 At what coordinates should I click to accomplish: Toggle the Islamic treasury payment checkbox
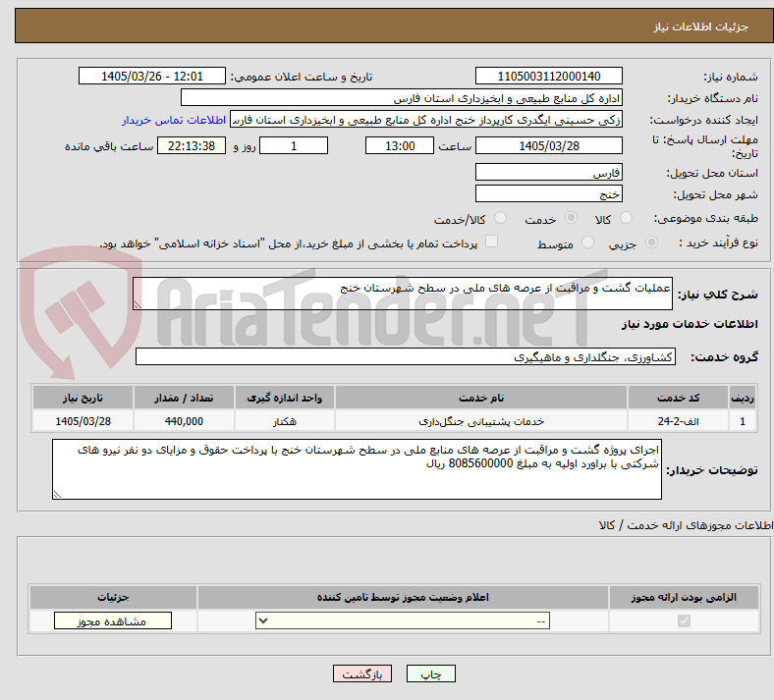[x=492, y=242]
